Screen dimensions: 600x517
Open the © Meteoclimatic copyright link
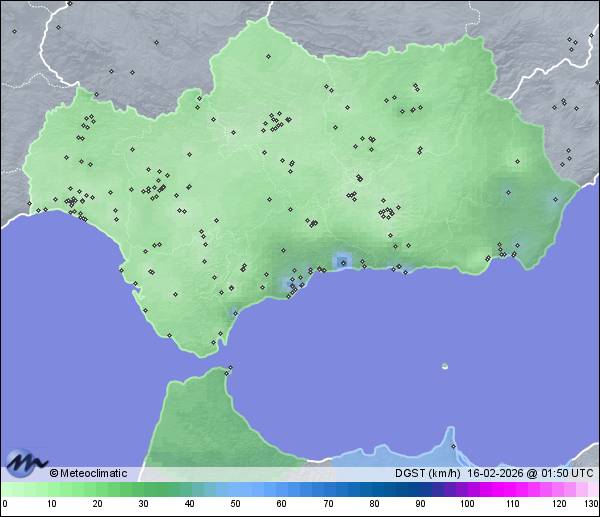[x=88, y=473]
